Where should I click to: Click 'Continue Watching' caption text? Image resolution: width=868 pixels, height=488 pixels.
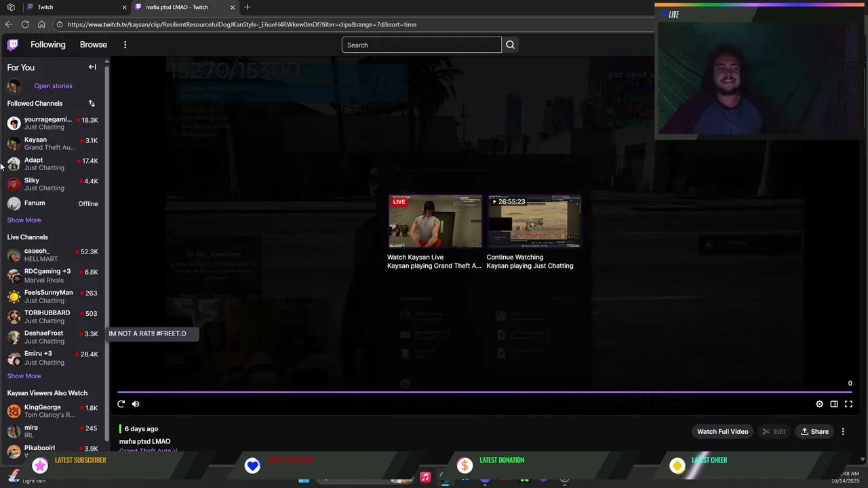pyautogui.click(x=515, y=258)
